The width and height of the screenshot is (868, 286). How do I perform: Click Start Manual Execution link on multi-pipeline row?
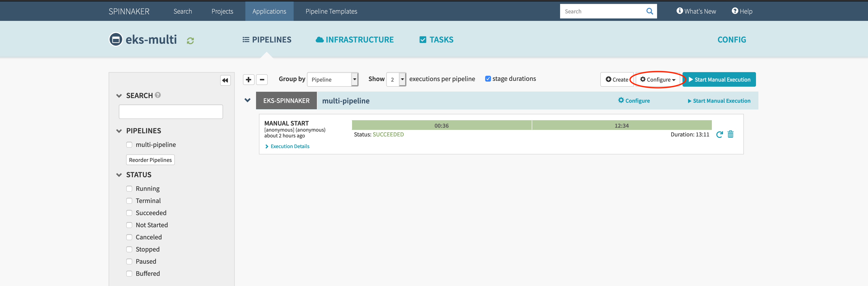(719, 101)
